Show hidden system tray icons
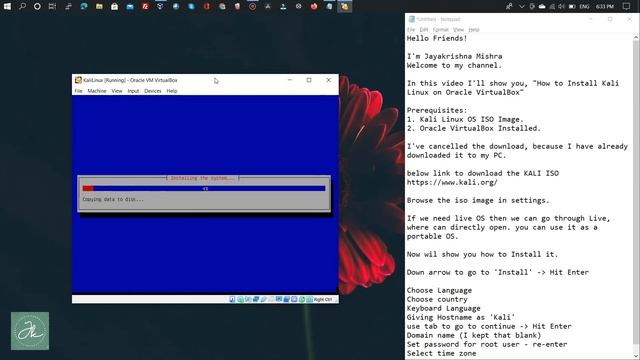 point(522,6)
